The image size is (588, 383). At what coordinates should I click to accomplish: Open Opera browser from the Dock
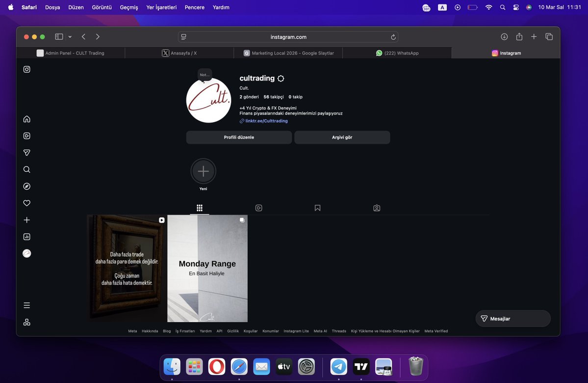point(216,367)
